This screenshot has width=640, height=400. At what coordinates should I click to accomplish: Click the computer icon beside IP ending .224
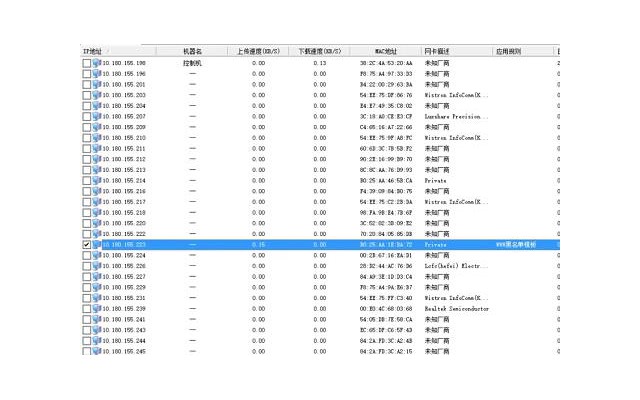pos(97,255)
